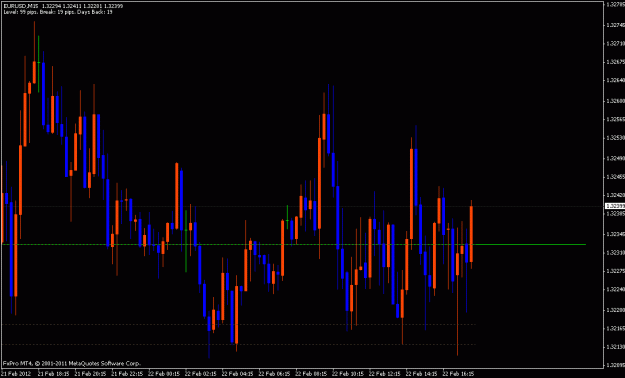Click the 1.32310 price scale label

pos(615,252)
